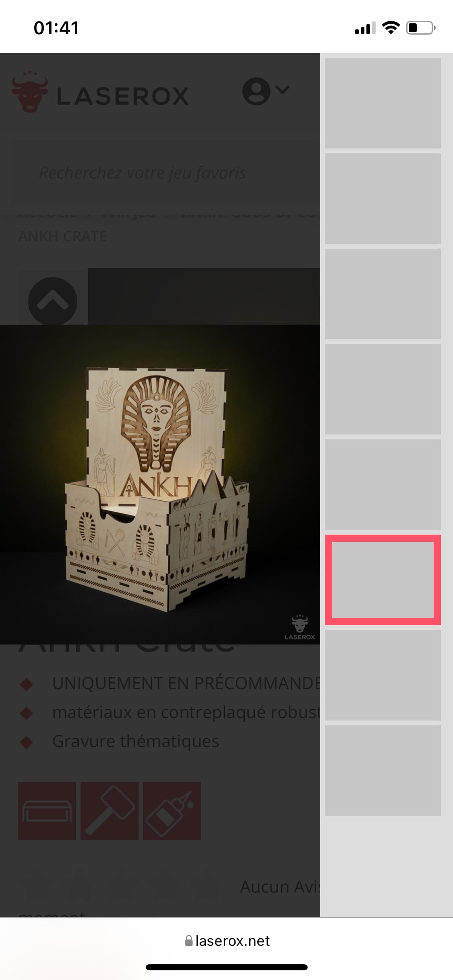
Task: Tap the 'Aucun Avis' reviews text
Action: [280, 887]
